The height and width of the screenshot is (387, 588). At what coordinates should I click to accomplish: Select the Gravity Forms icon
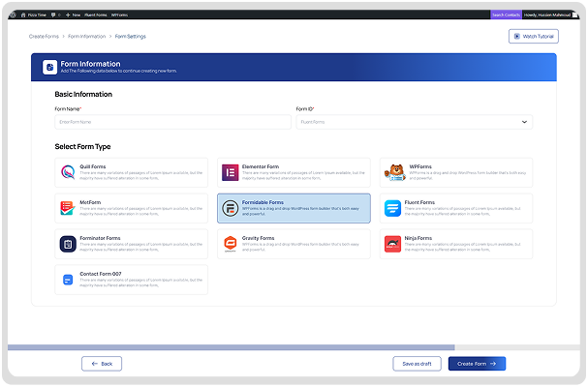(231, 244)
